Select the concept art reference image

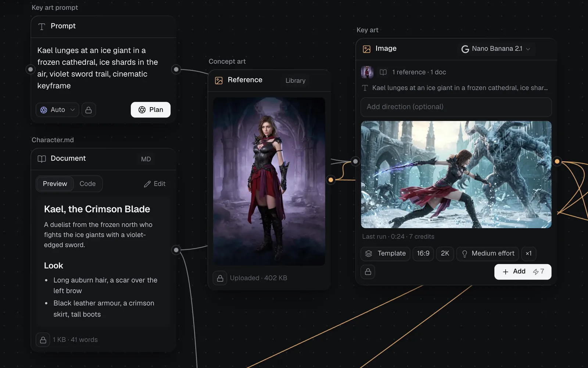click(269, 181)
